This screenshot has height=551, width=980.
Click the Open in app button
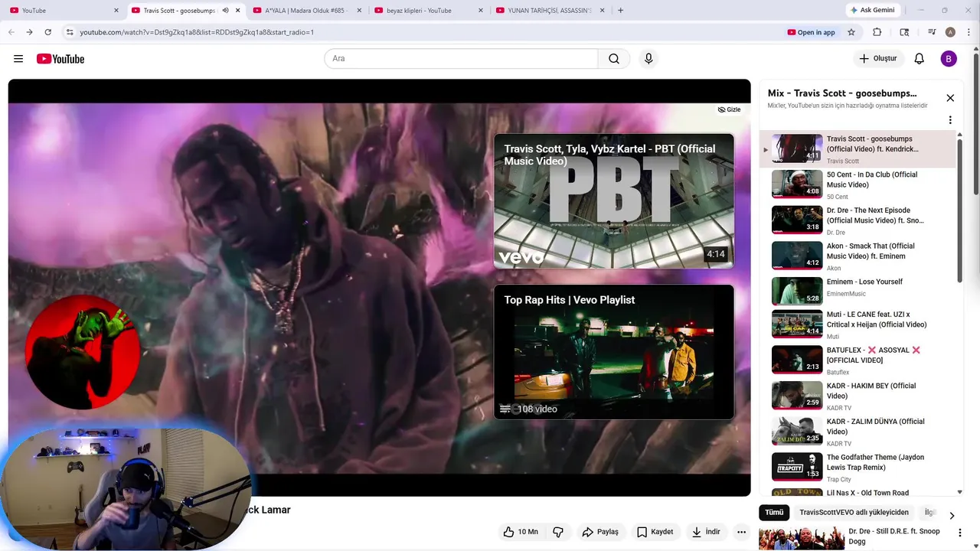pos(812,32)
